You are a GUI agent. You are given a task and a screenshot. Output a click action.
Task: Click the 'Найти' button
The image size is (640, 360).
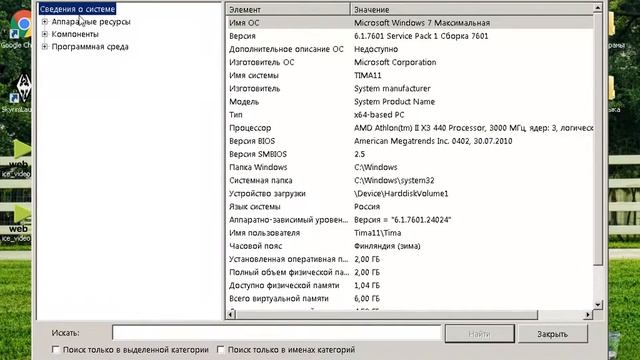click(x=480, y=334)
